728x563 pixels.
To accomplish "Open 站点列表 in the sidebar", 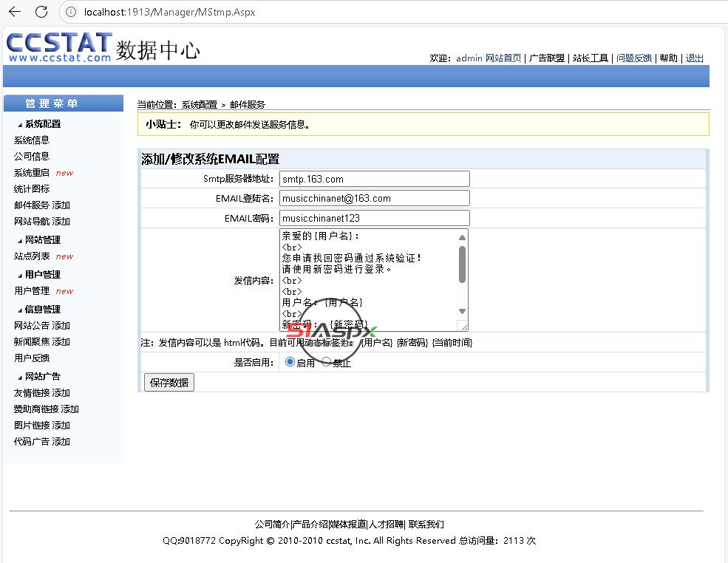I will point(32,256).
